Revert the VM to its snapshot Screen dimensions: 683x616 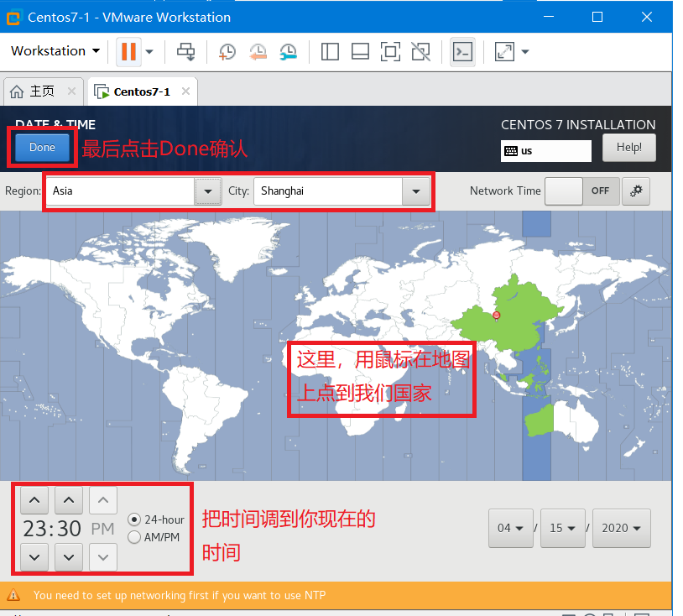coord(257,51)
